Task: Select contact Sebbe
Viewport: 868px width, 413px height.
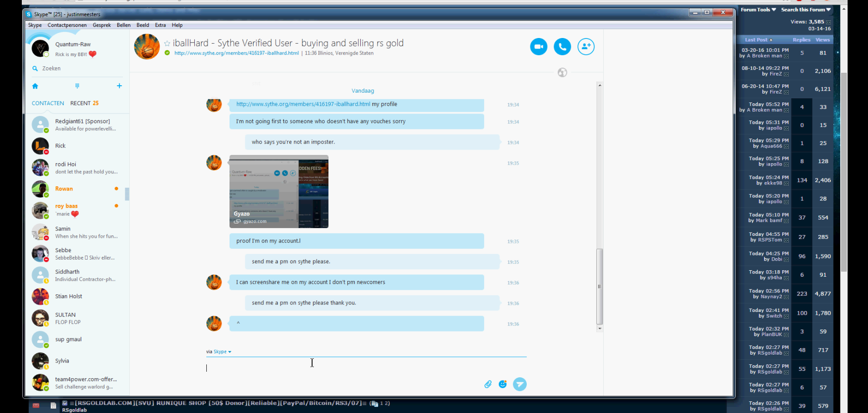Action: tap(77, 254)
